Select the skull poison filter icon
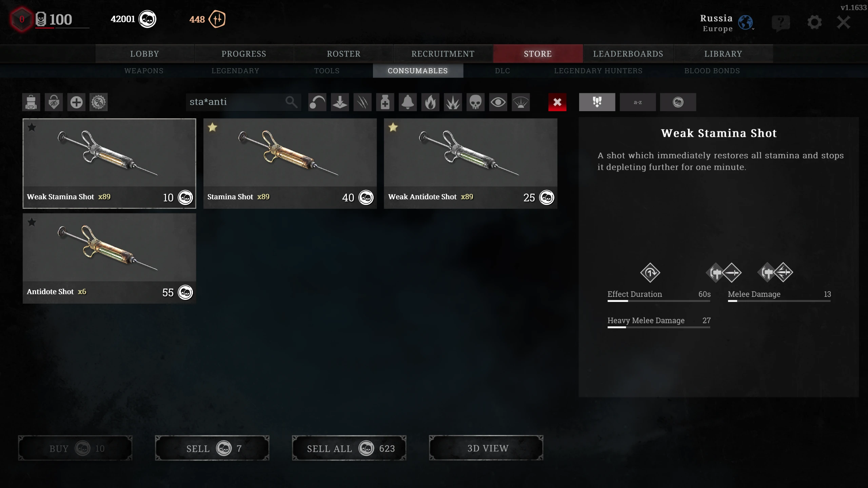 [x=475, y=102]
